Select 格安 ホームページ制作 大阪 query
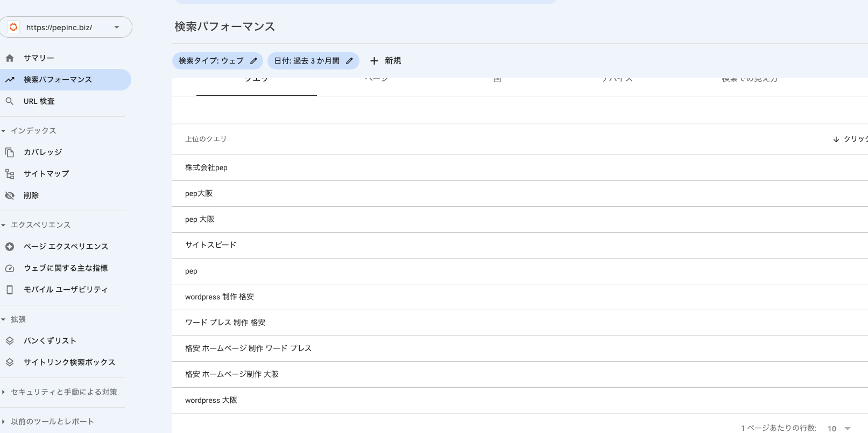This screenshot has width=868, height=433. click(x=520, y=375)
